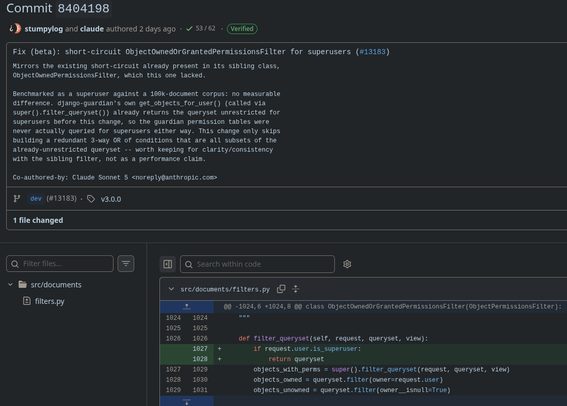567x406 pixels.
Task: Click the tag icon beside v3.0.0
Action: click(x=91, y=199)
